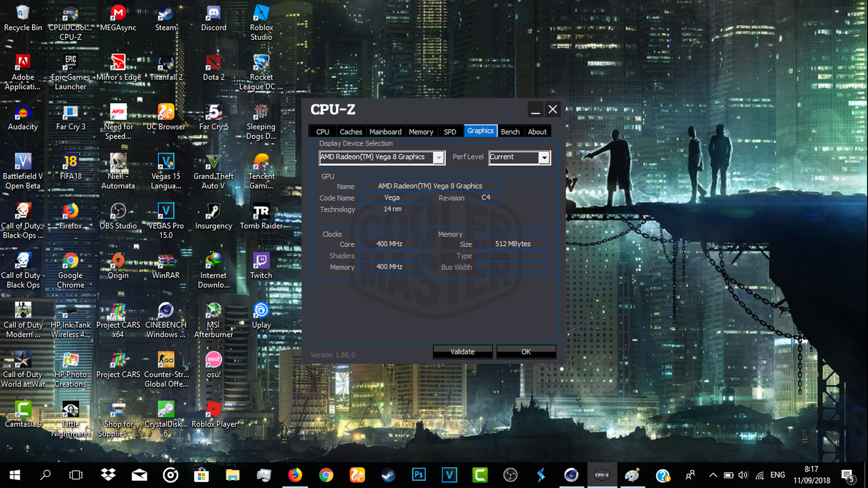Open the volume control in system tray

pyautogui.click(x=743, y=475)
